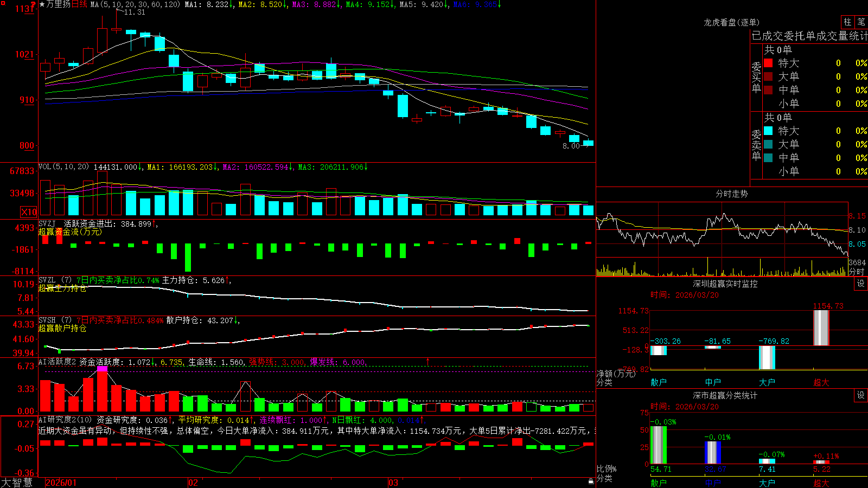The height and width of the screenshot is (488, 868).
Task: Open the SVZJ indicator label
Action: [47, 223]
